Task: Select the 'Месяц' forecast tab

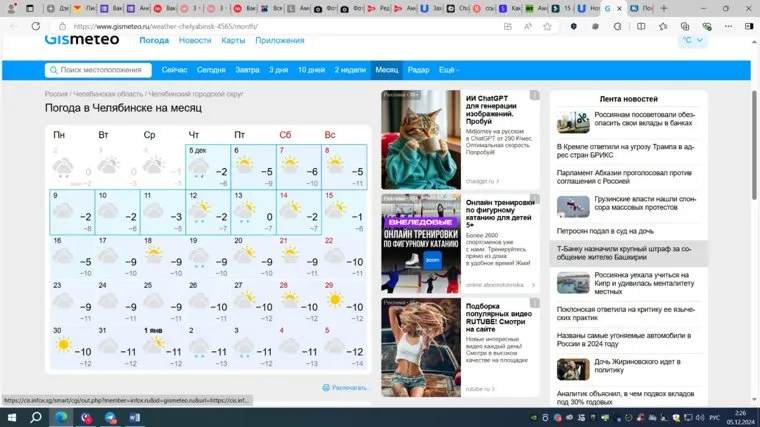Action: pos(386,70)
